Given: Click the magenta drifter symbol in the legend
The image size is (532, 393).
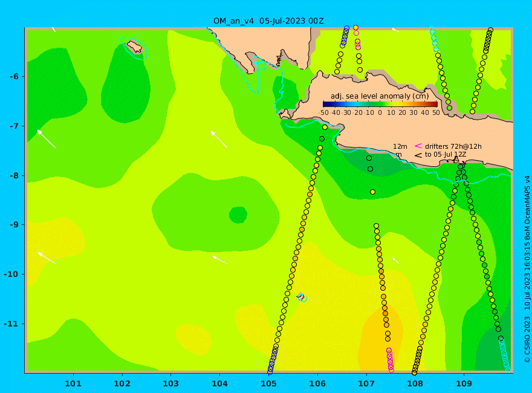Looking at the screenshot, I should (418, 146).
